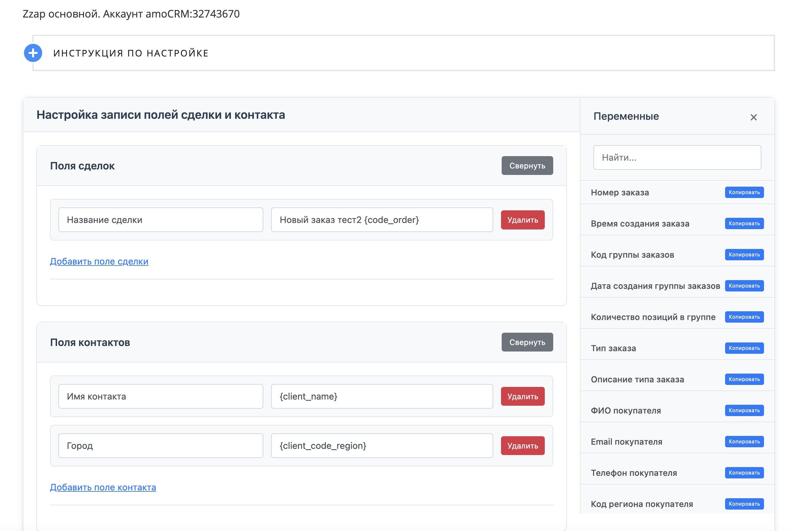Delete the Название сделки field row
The image size is (812, 531).
coord(522,220)
